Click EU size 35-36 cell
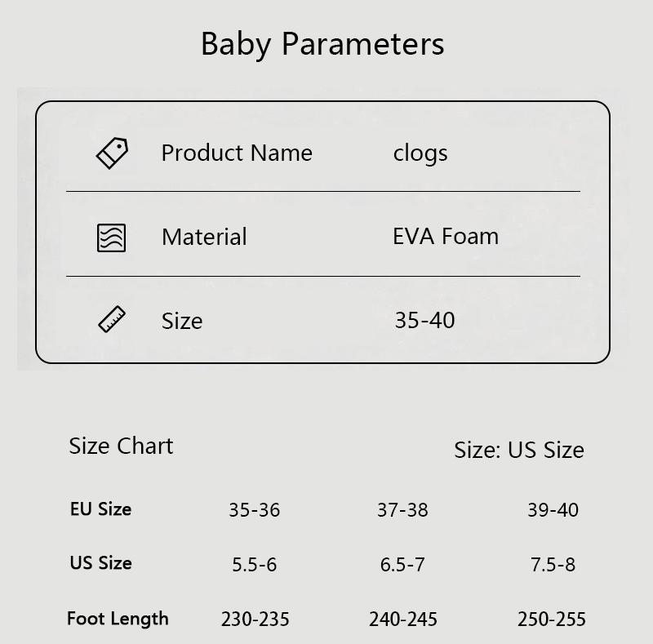653x644 pixels. point(254,510)
